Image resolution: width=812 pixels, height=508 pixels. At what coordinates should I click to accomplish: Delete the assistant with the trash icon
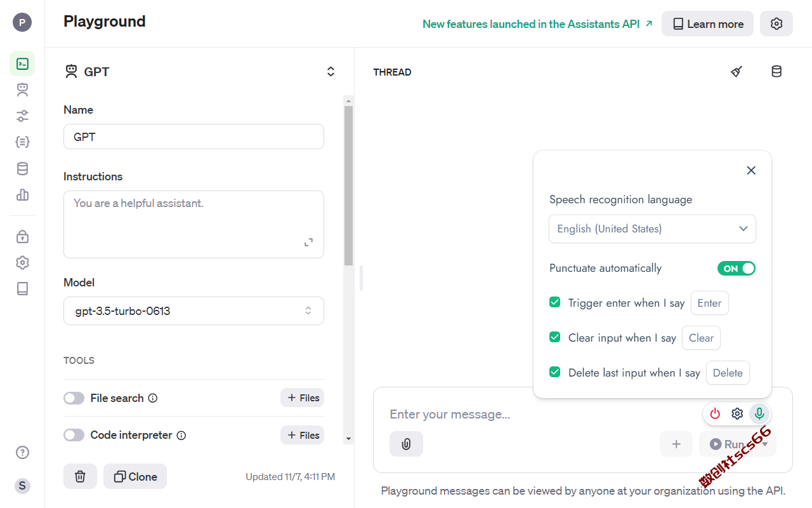[80, 476]
